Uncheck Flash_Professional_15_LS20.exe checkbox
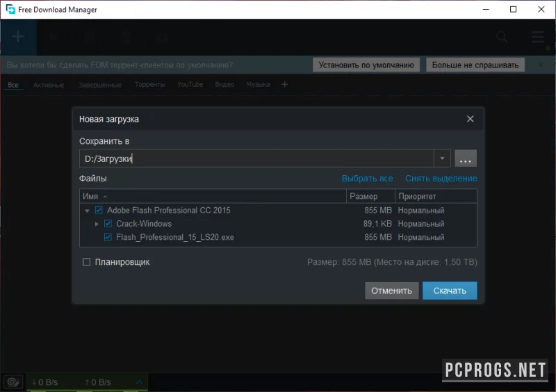This screenshot has height=392, width=556. [108, 237]
